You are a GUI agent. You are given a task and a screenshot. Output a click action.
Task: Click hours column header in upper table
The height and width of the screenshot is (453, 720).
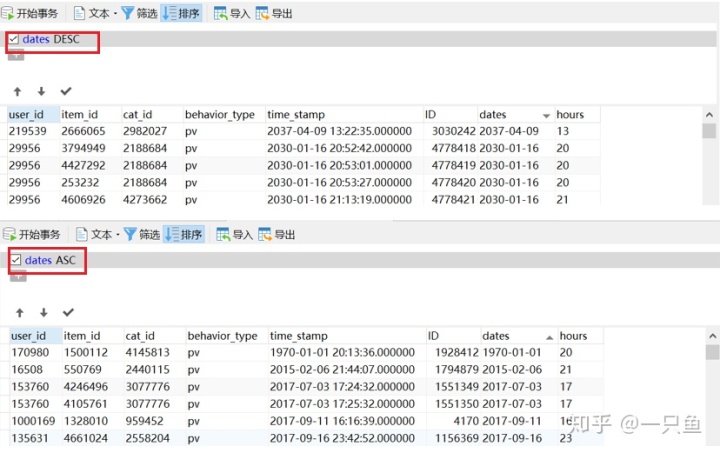(577, 114)
